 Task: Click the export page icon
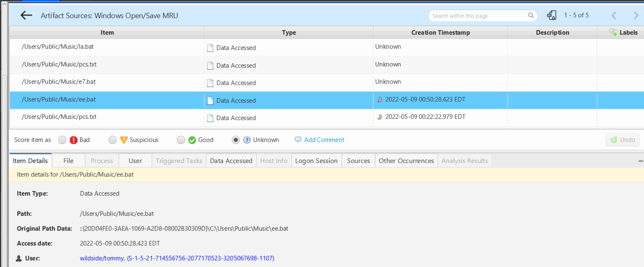click(552, 16)
